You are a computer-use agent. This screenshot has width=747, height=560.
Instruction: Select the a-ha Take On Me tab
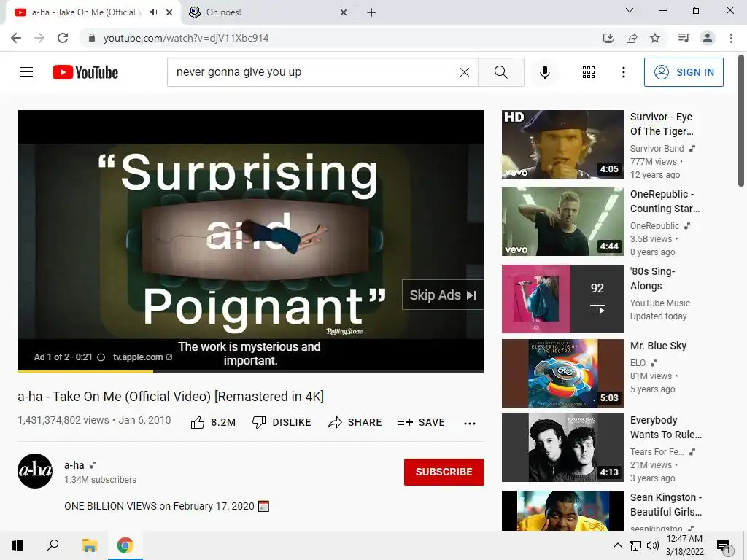(x=86, y=12)
